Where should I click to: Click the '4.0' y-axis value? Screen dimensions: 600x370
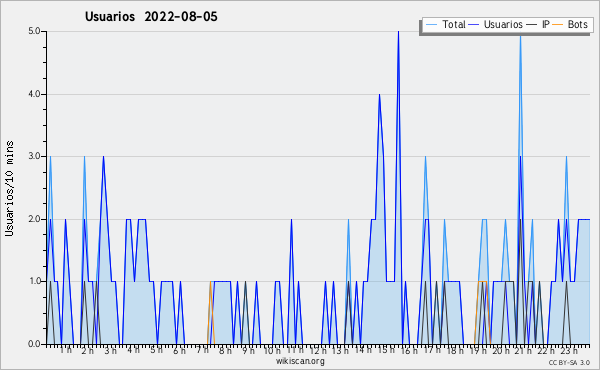34,94
